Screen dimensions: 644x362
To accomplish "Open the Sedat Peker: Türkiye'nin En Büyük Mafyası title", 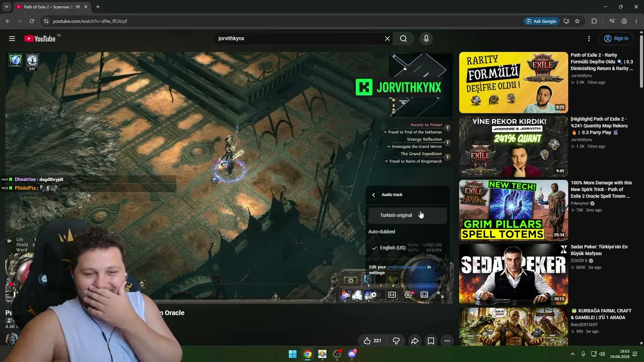I will [599, 250].
